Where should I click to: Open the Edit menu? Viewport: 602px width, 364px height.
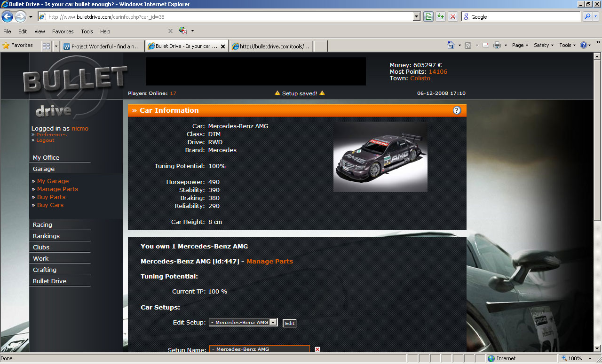click(x=23, y=31)
